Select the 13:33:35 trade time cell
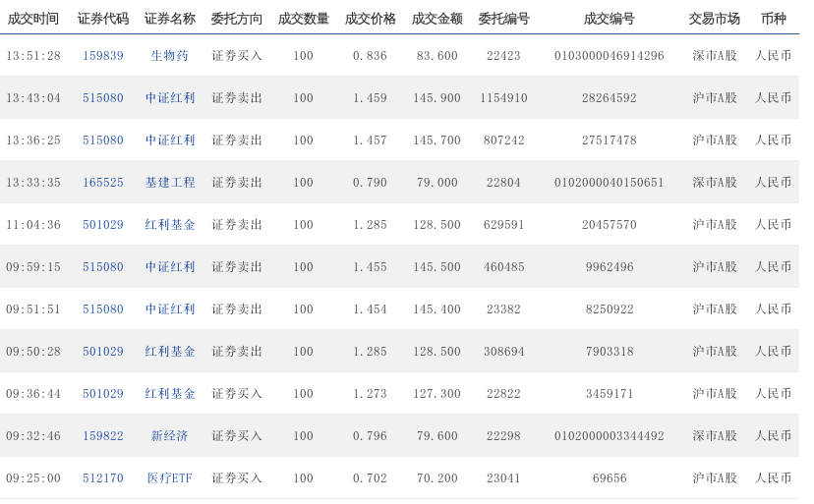The image size is (814, 504). [33, 182]
